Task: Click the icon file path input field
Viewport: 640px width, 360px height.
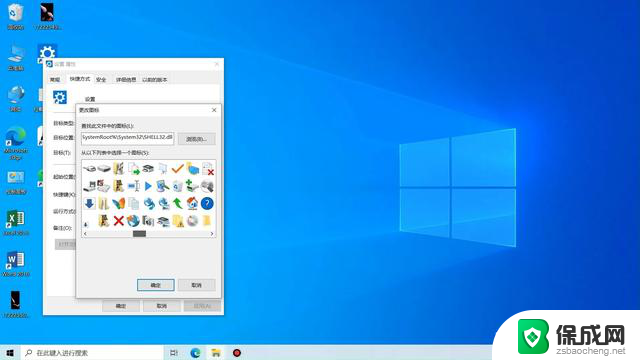Action: pos(127,138)
